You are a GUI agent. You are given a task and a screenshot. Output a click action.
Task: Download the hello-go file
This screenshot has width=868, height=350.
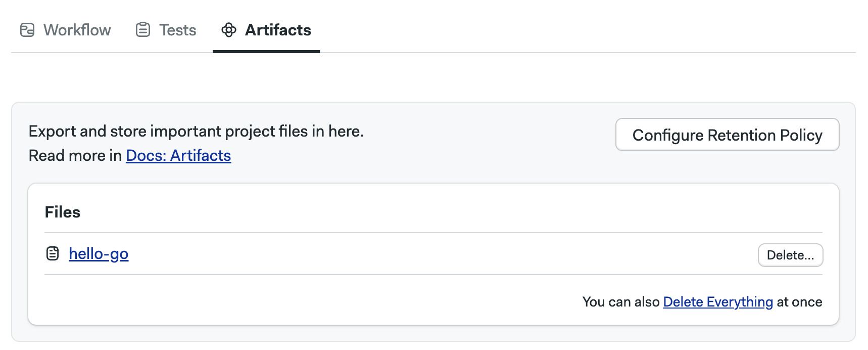click(99, 253)
